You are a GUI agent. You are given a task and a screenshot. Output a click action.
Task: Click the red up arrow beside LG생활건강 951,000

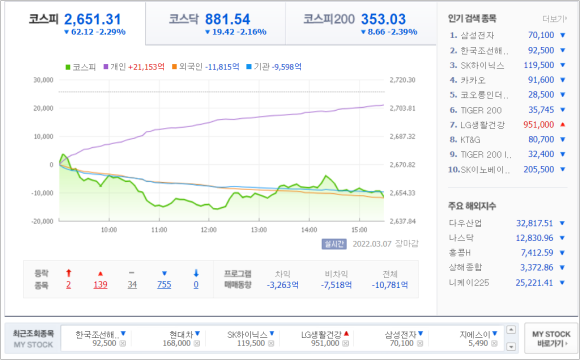click(563, 125)
